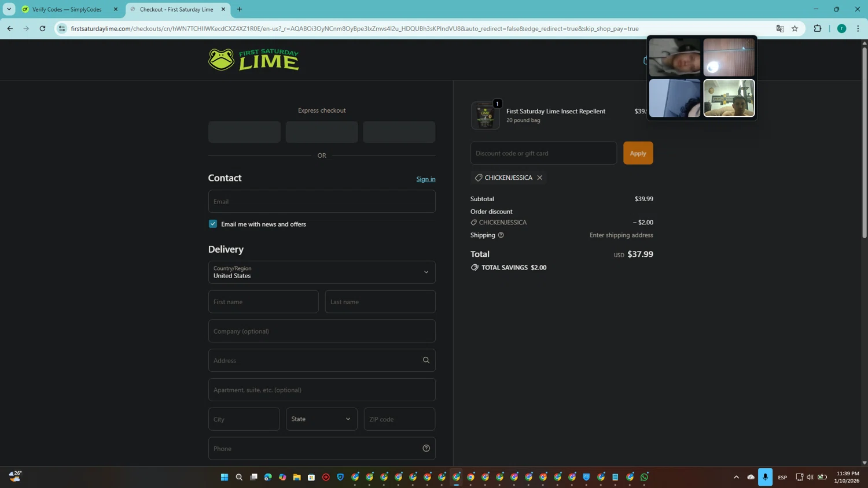Click the third express checkout button
The image size is (868, 488).
coord(399,132)
